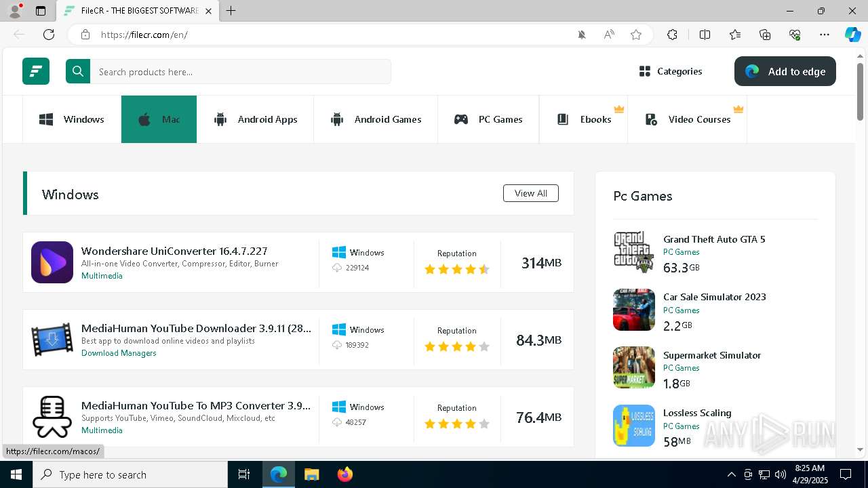This screenshot has height=488, width=868.
Task: Open the Categories menu
Action: click(x=671, y=71)
